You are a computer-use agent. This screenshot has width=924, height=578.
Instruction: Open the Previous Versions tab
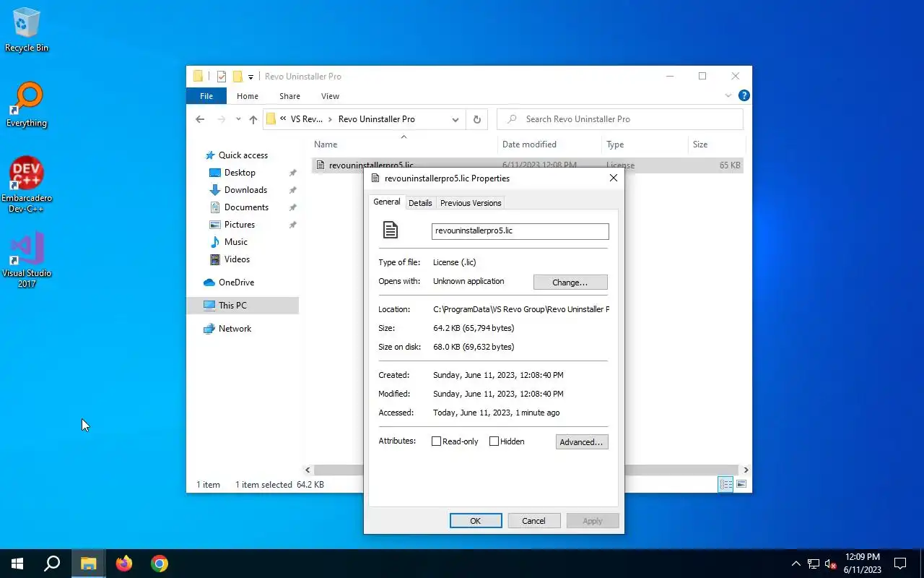(x=471, y=203)
